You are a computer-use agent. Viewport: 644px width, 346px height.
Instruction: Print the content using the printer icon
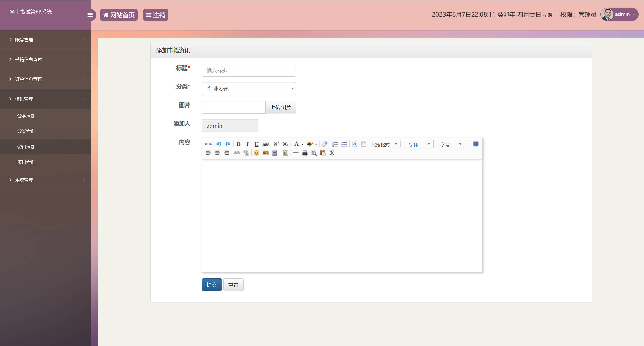coord(304,153)
